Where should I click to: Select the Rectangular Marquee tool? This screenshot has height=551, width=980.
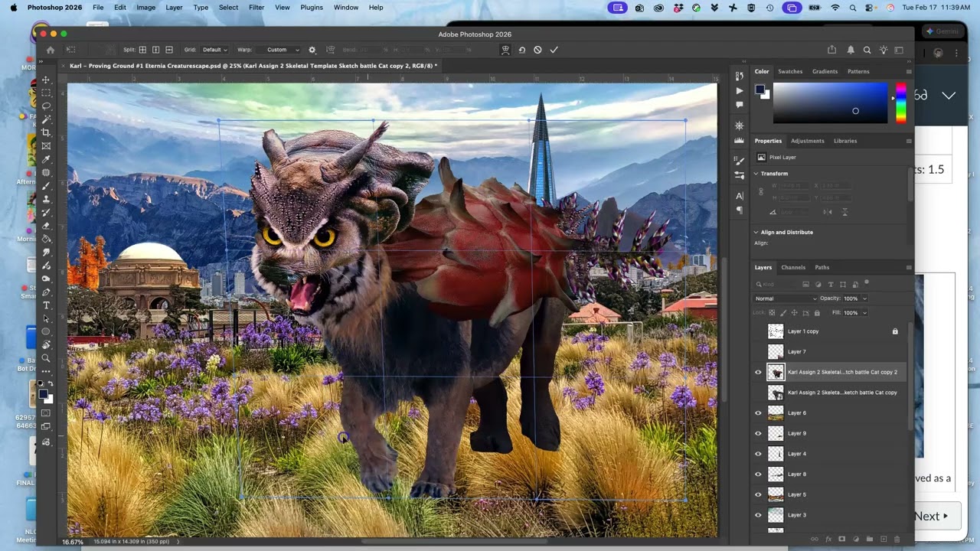(x=46, y=93)
